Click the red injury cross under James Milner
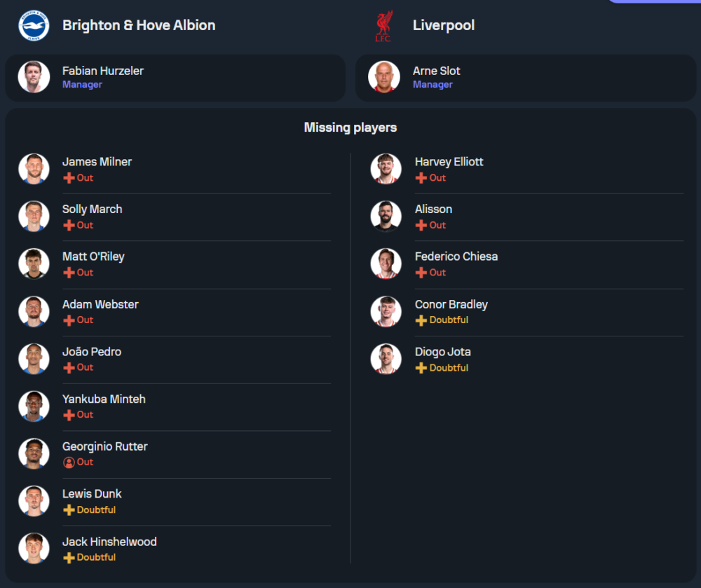Image resolution: width=701 pixels, height=588 pixels. [69, 178]
